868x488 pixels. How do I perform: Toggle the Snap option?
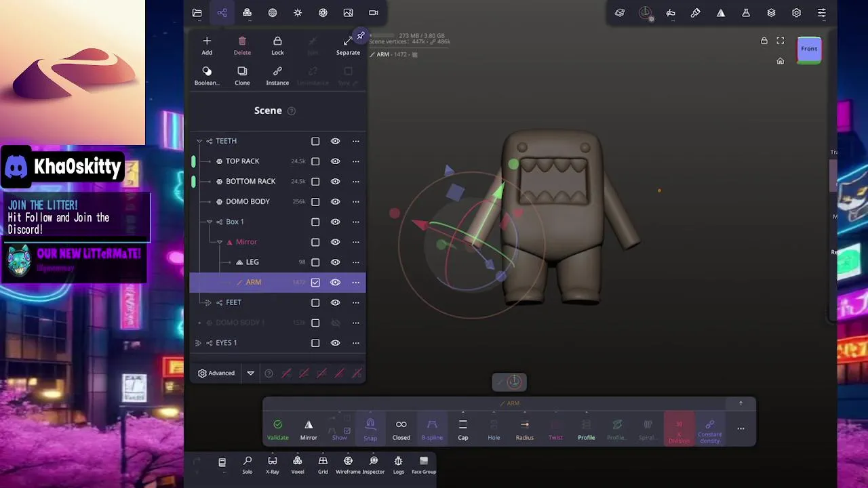point(370,429)
